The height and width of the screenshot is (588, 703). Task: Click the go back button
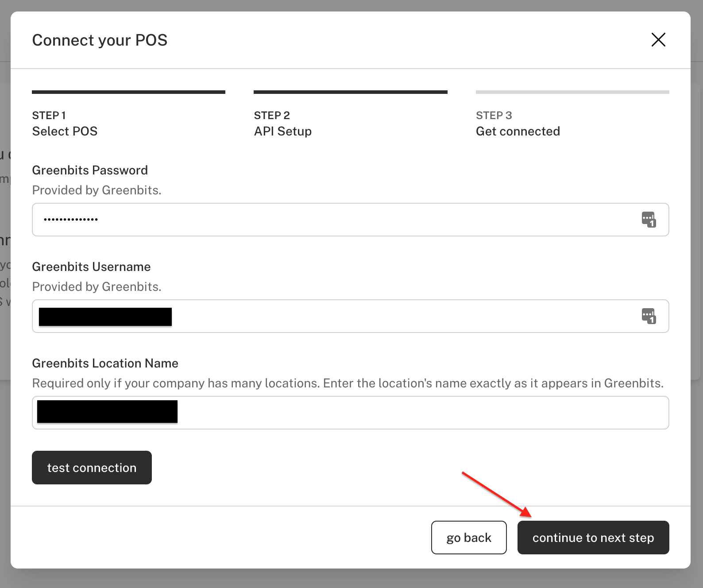(469, 538)
